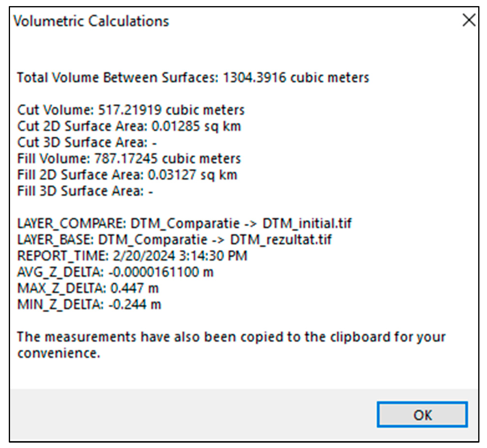
Task: Click the Cut 3D Surface Area line
Action: pos(87,142)
